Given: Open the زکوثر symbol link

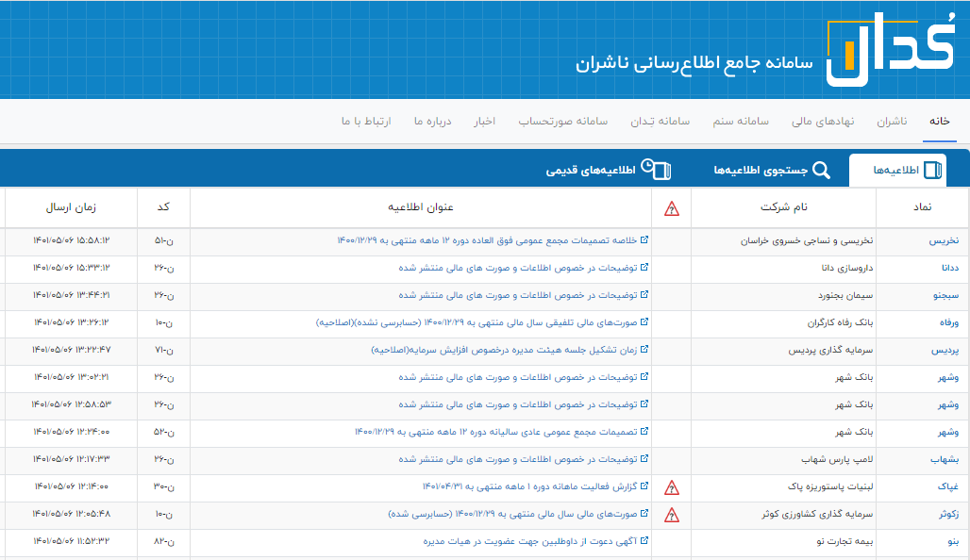Looking at the screenshot, I should pos(949,514).
